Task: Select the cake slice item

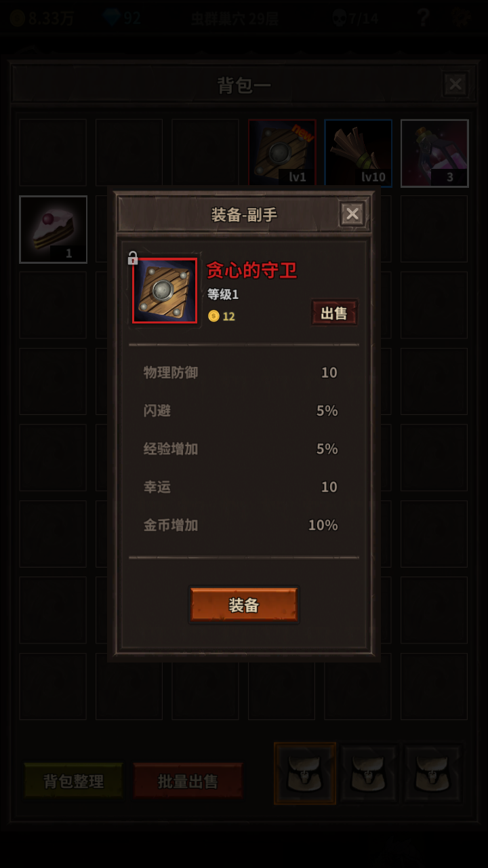Action: click(53, 229)
